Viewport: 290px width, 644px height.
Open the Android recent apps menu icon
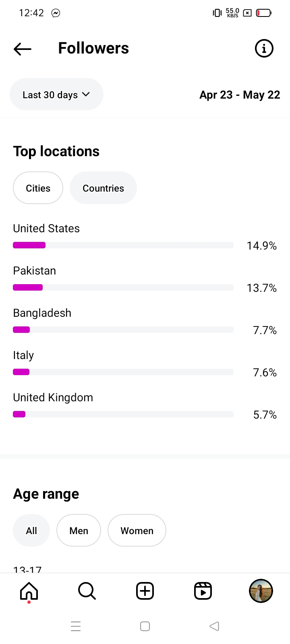click(x=76, y=626)
